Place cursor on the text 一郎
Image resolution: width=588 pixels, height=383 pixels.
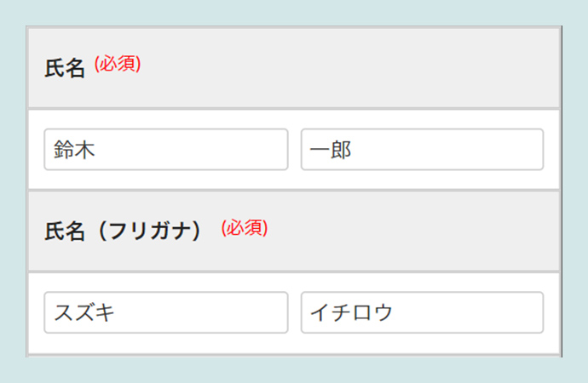(x=331, y=151)
